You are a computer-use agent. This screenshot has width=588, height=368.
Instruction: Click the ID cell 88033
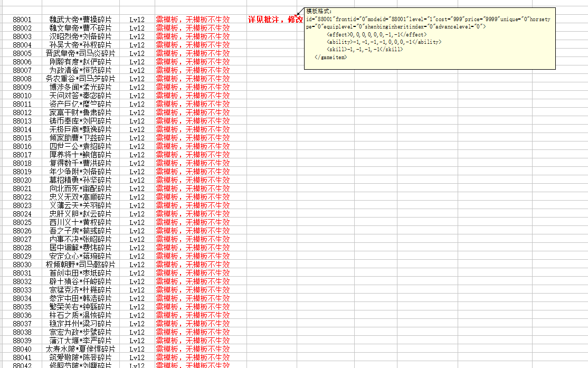click(x=22, y=290)
